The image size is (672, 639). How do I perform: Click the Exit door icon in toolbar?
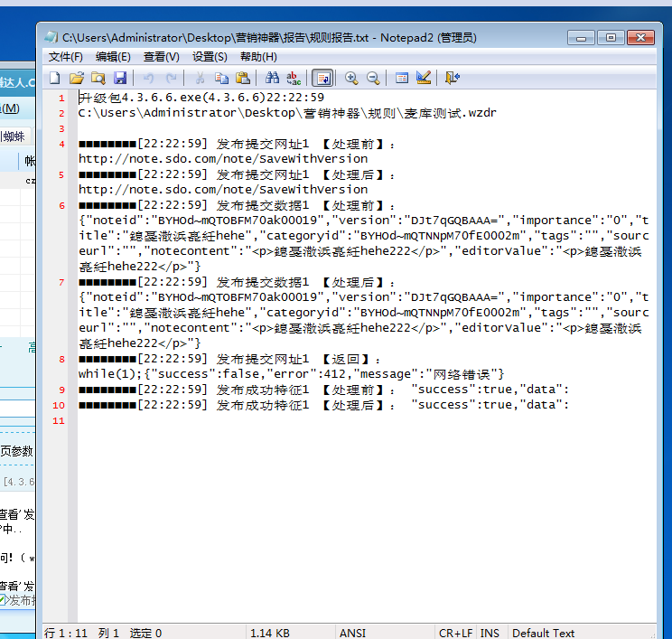click(x=453, y=78)
